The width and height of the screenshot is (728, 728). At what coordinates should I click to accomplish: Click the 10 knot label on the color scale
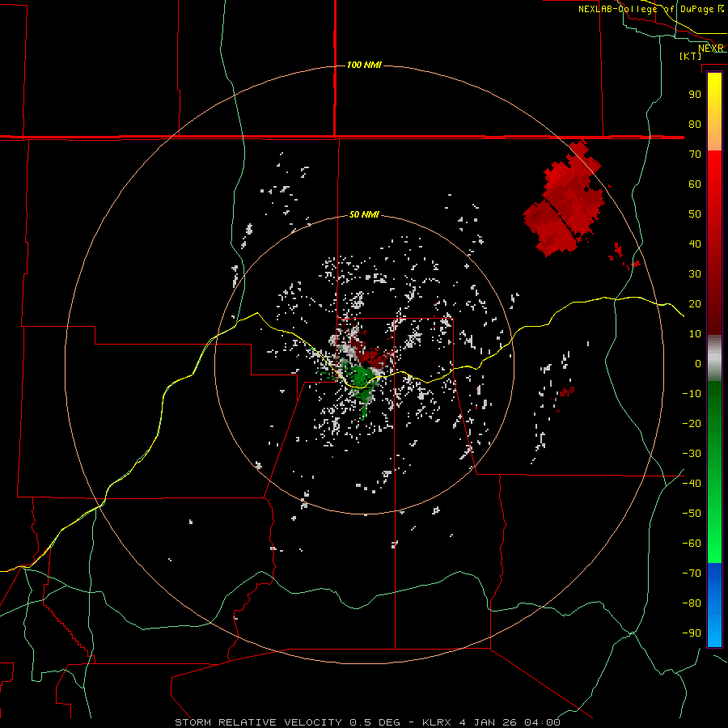[x=695, y=334]
